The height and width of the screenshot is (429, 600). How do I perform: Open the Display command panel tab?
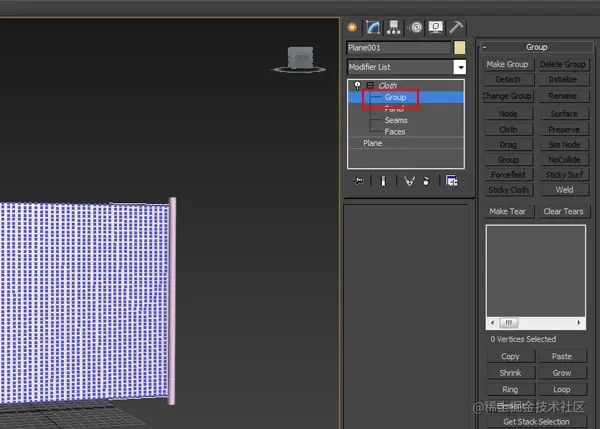[435, 27]
